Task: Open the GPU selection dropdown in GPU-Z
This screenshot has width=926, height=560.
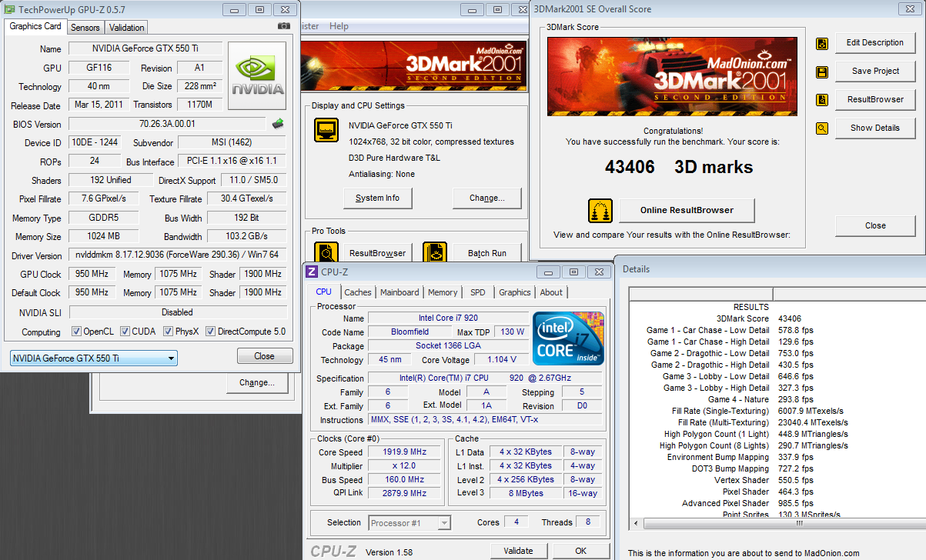Action: coord(93,358)
